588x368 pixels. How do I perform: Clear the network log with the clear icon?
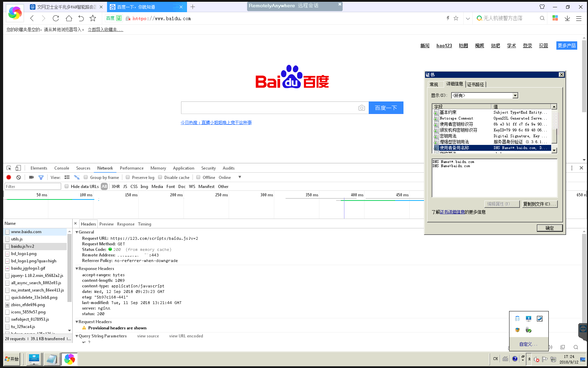click(x=19, y=177)
